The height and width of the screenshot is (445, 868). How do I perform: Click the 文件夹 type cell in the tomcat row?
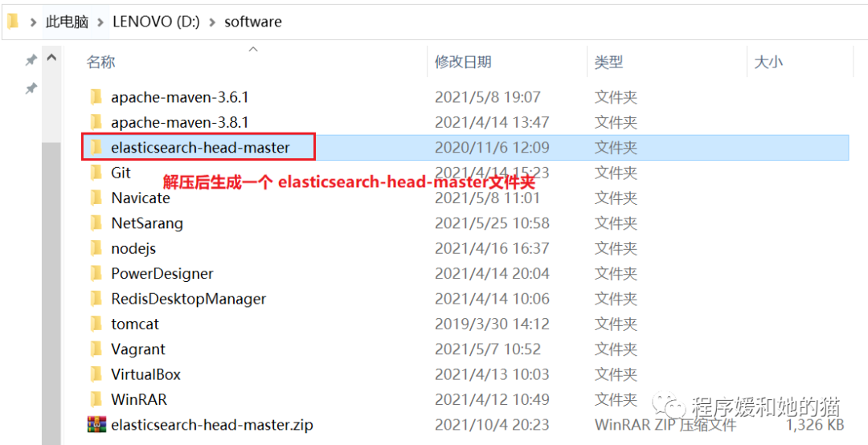(x=616, y=324)
